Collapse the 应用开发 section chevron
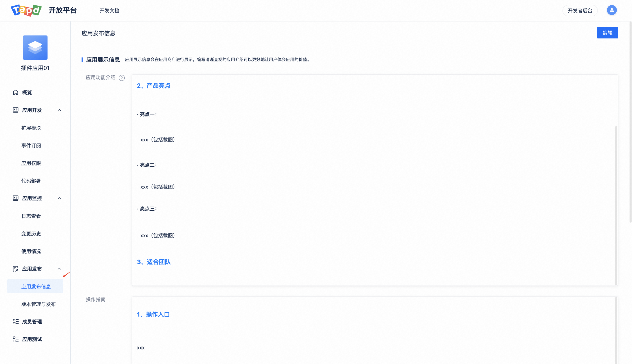 pos(59,110)
